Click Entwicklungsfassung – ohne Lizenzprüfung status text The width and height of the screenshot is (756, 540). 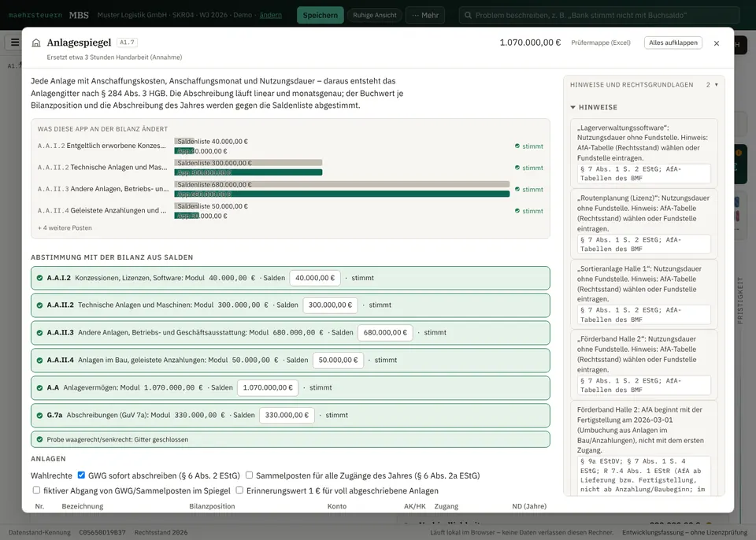pos(684,532)
